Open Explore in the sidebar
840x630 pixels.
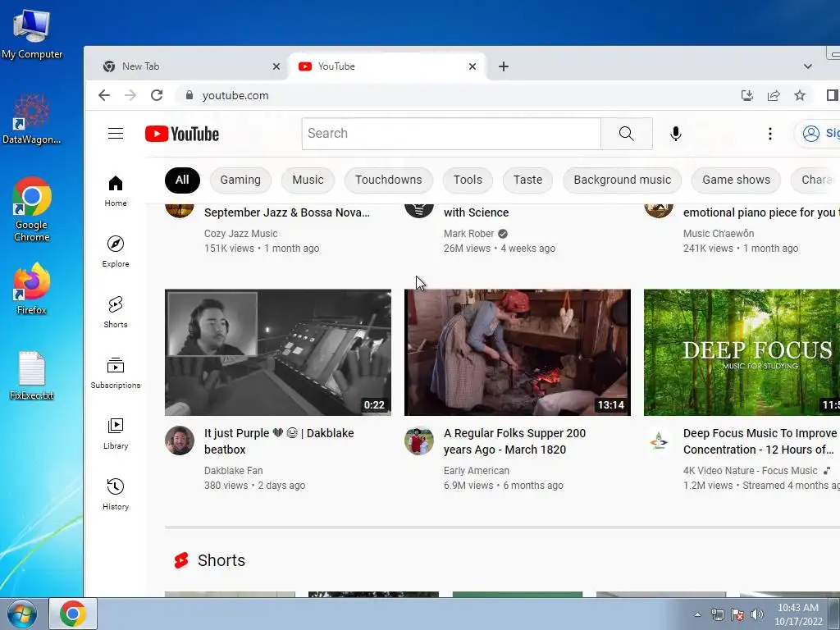(116, 252)
